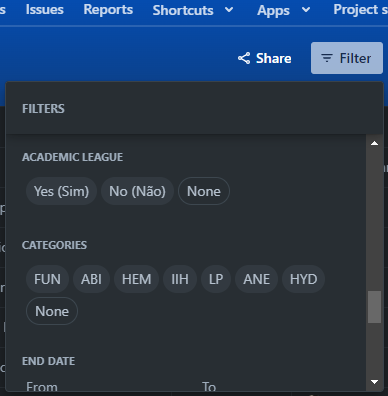Screen dimensions: 388x396
Task: Toggle the No (Não) filter chip
Action: 137,191
